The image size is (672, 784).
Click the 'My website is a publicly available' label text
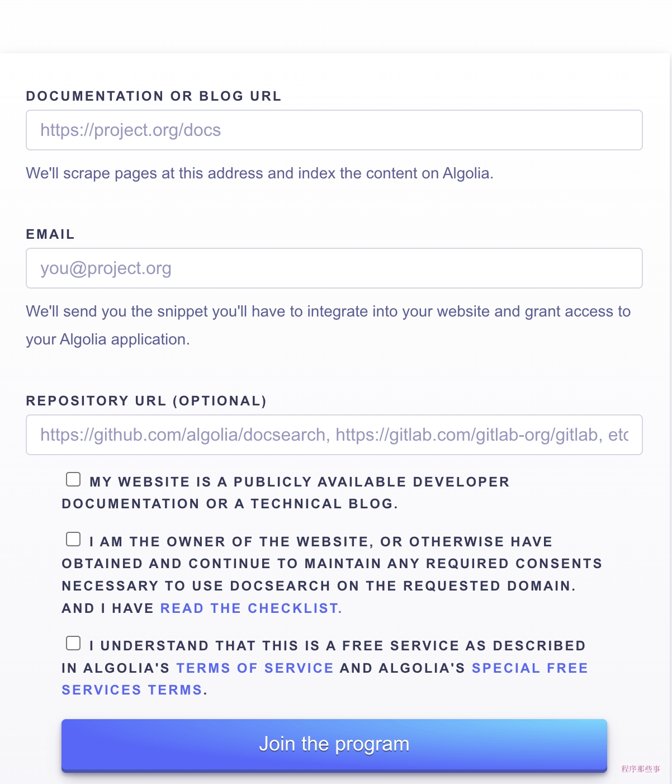click(x=300, y=482)
